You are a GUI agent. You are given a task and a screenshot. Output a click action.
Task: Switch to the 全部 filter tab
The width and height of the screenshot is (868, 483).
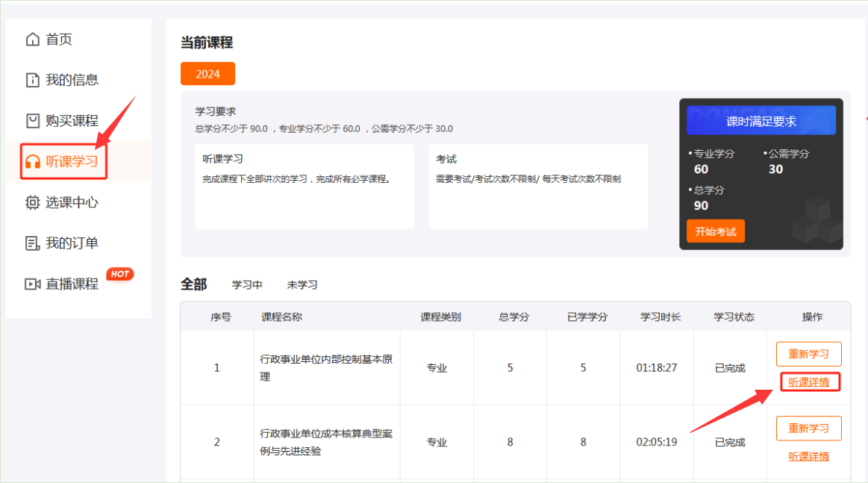coord(196,284)
